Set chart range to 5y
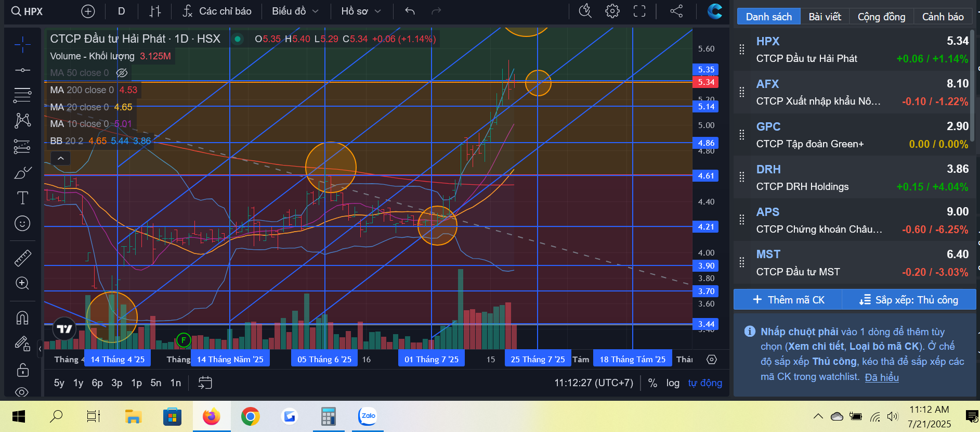Image resolution: width=980 pixels, height=432 pixels. point(59,383)
